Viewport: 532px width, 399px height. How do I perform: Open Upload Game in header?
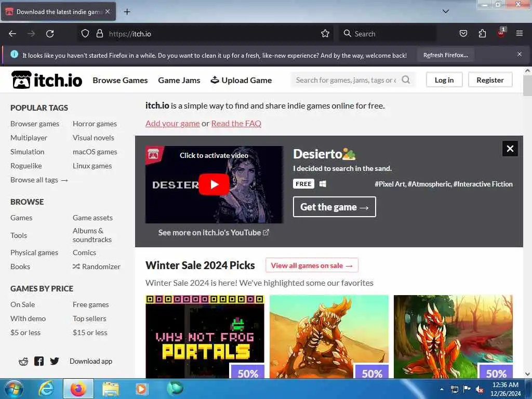tap(241, 81)
